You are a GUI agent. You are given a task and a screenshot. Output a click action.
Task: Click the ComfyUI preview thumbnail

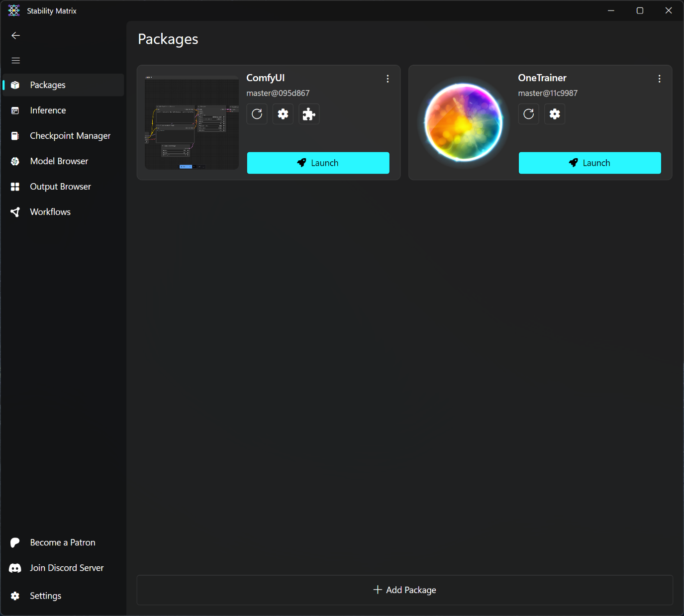tap(192, 122)
